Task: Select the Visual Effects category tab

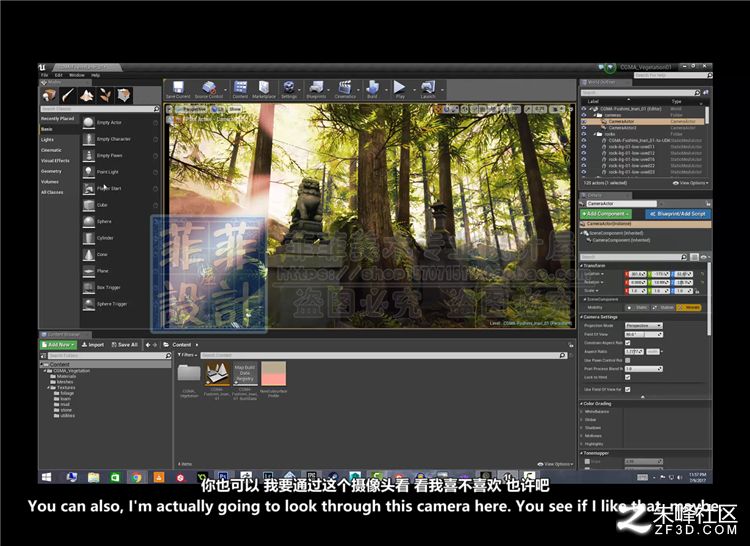Action: (59, 161)
